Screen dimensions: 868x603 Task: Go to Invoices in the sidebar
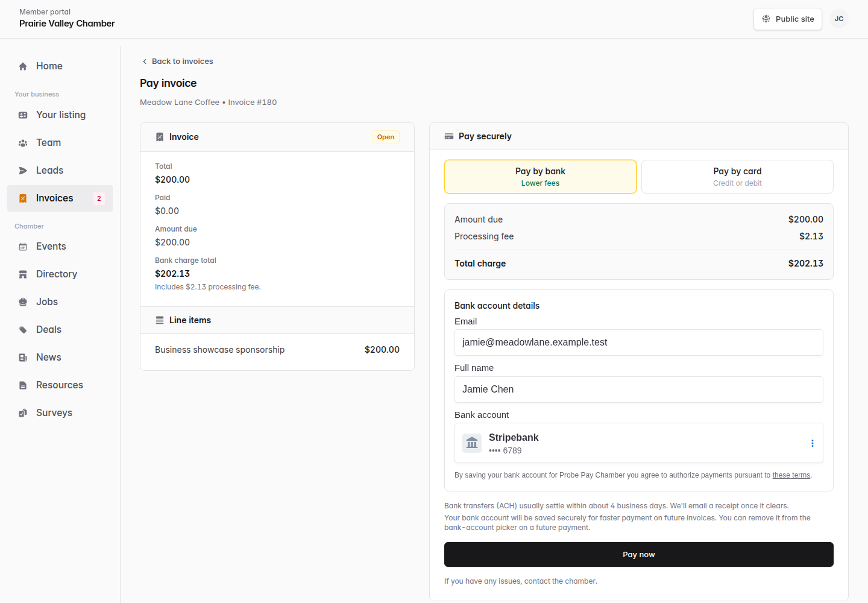pos(60,198)
